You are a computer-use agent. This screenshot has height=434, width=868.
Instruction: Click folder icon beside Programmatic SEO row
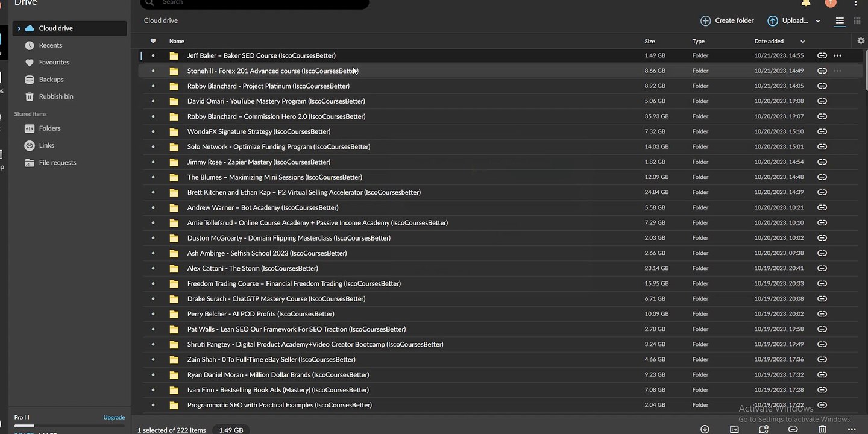coord(174,405)
